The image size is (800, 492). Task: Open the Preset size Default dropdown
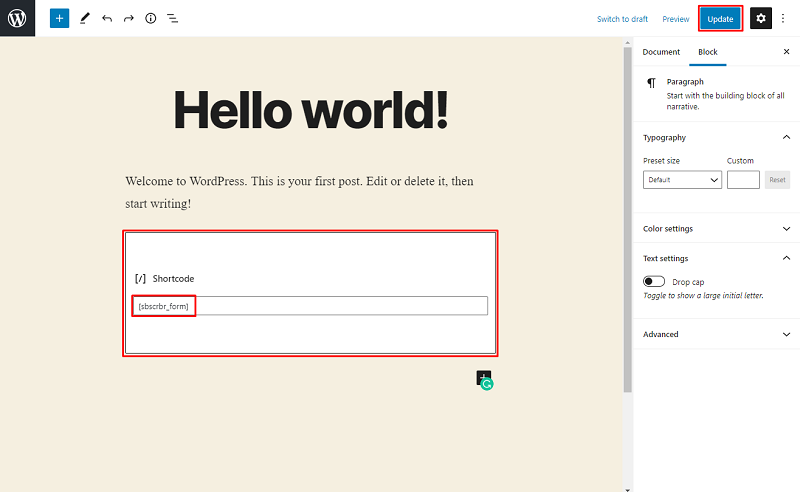[x=682, y=180]
